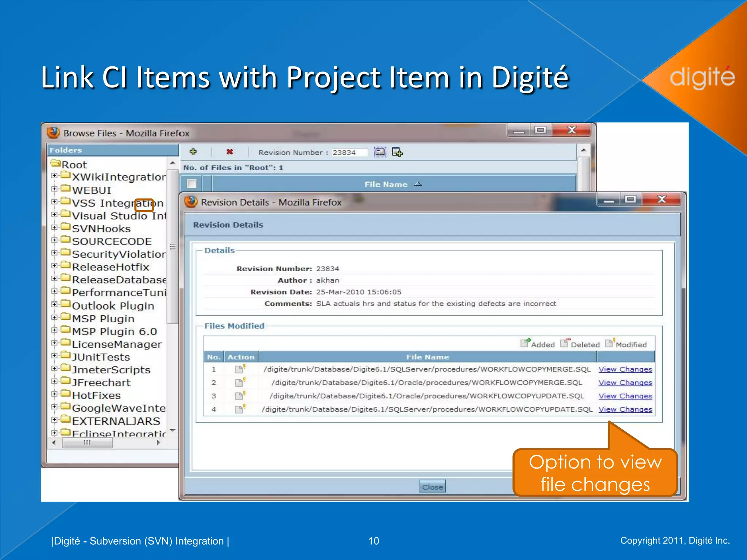
Task: Expand the ReleaseHotfix folder
Action: point(54,265)
